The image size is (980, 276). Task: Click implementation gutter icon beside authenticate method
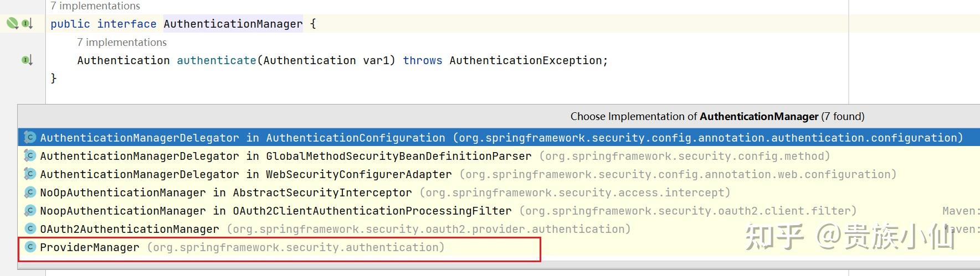tap(27, 60)
